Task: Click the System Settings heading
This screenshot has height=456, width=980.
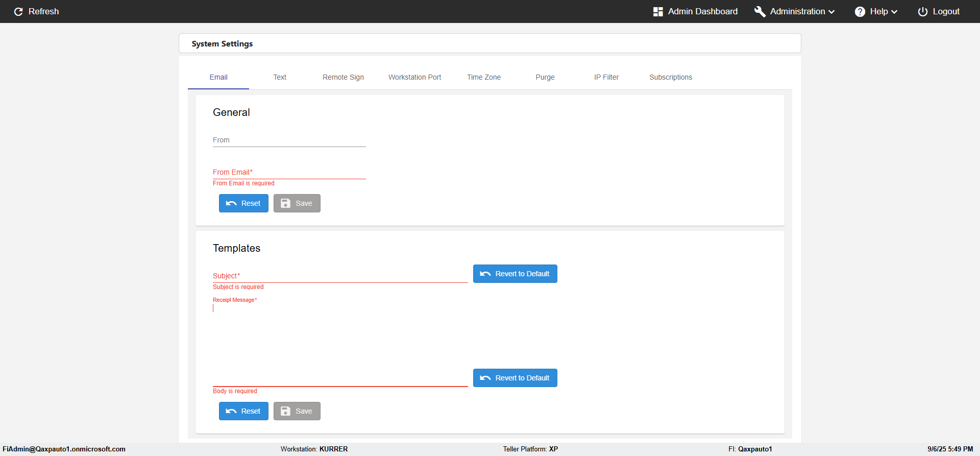Action: click(222, 44)
